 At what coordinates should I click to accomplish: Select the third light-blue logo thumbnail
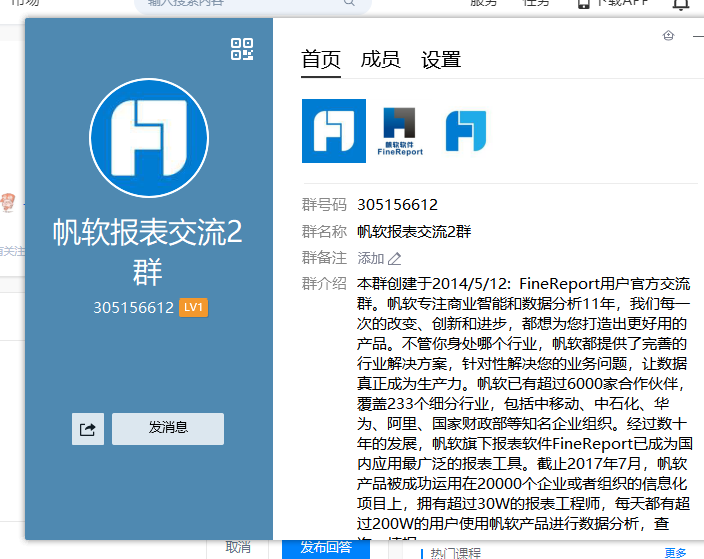466,131
